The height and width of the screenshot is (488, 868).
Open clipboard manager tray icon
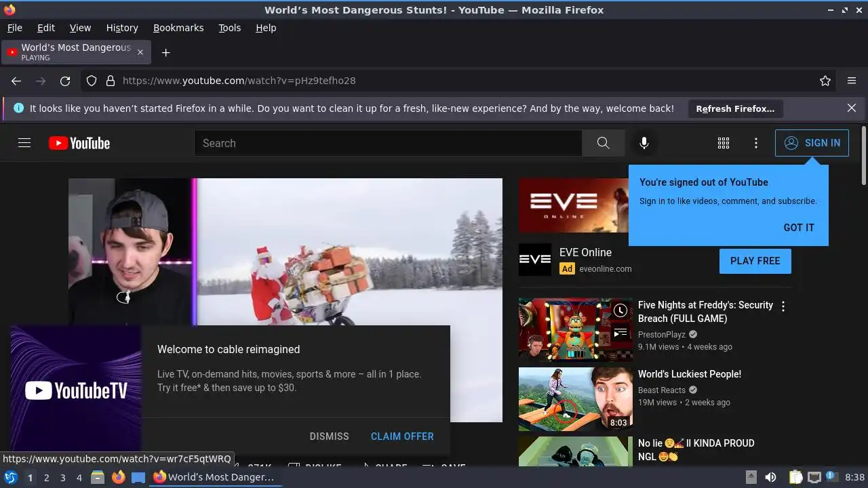[795, 477]
